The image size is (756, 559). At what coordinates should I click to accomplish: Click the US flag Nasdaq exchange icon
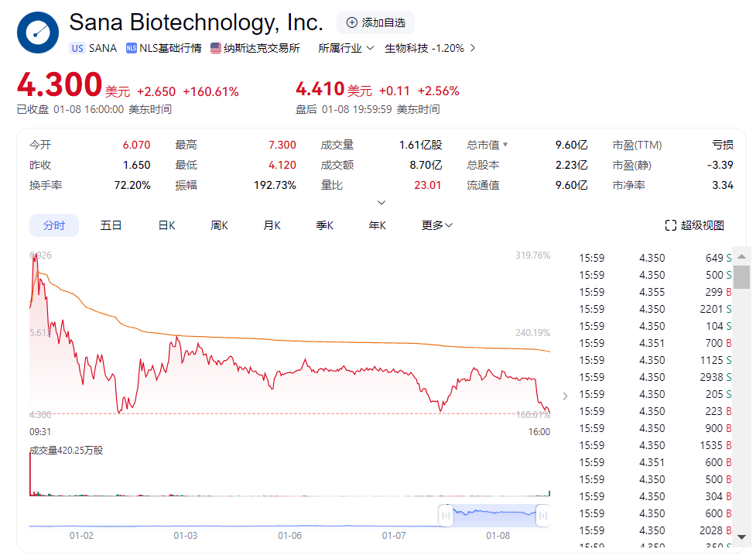[x=216, y=48]
